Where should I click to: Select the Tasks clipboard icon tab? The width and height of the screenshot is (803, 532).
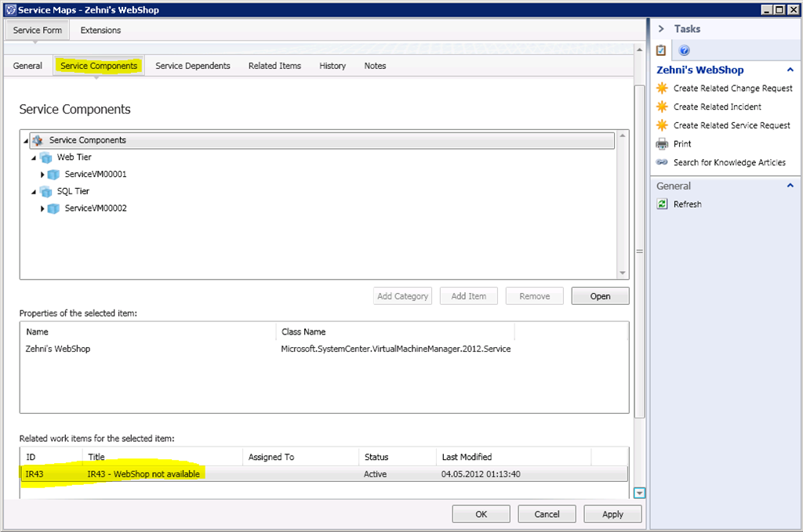tap(661, 51)
